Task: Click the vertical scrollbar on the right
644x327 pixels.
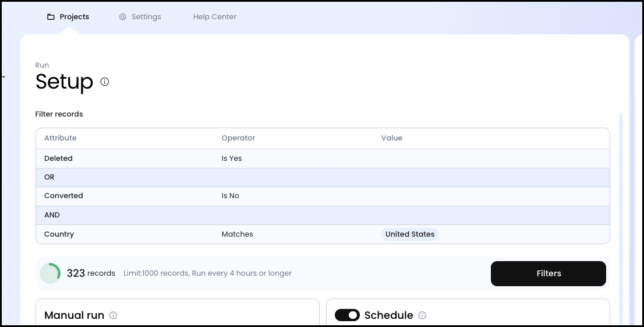Action: pos(621,218)
